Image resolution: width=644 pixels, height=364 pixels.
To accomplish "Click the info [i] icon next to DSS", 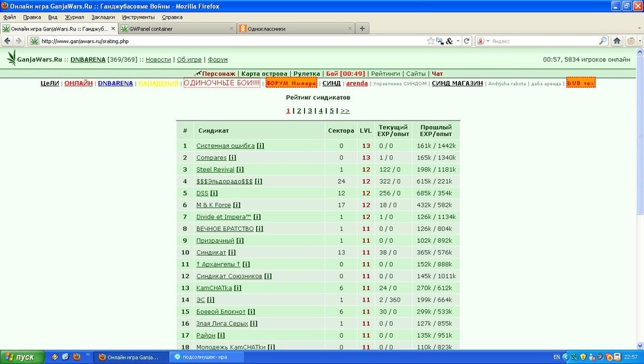I will 214,193.
